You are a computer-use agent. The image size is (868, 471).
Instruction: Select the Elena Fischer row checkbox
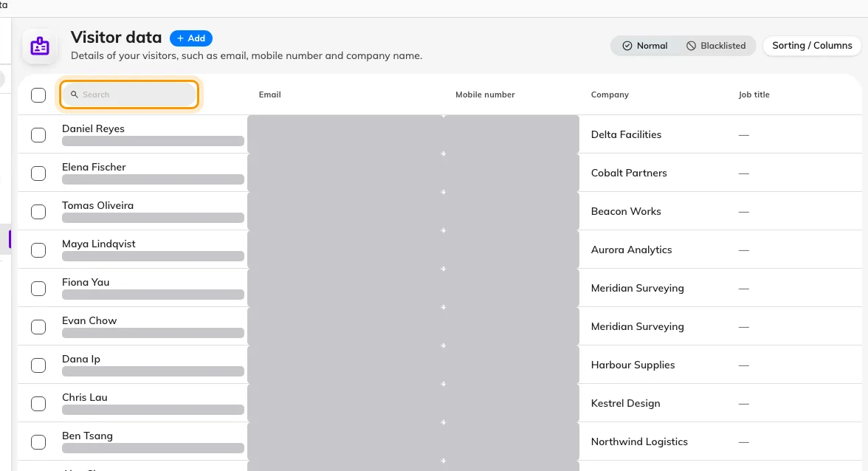(38, 173)
